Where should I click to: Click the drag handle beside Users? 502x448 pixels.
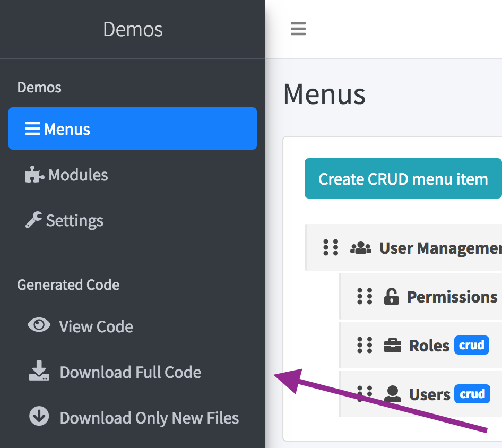pyautogui.click(x=365, y=393)
